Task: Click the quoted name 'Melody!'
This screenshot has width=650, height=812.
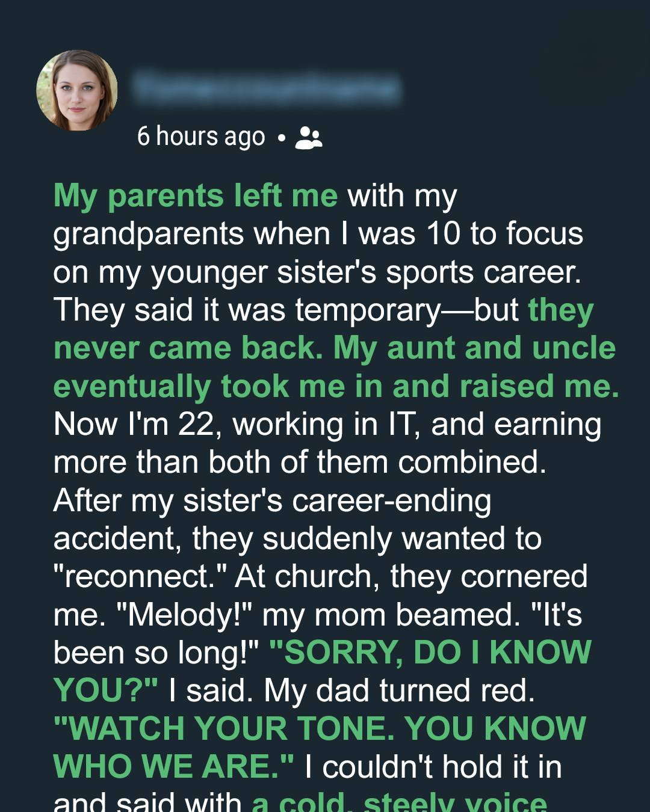Action: pyautogui.click(x=185, y=615)
